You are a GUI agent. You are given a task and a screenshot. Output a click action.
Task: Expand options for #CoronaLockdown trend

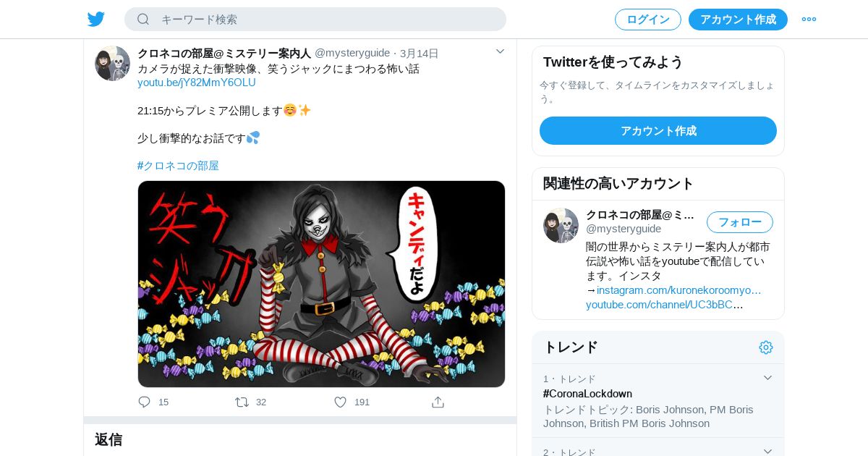[767, 378]
